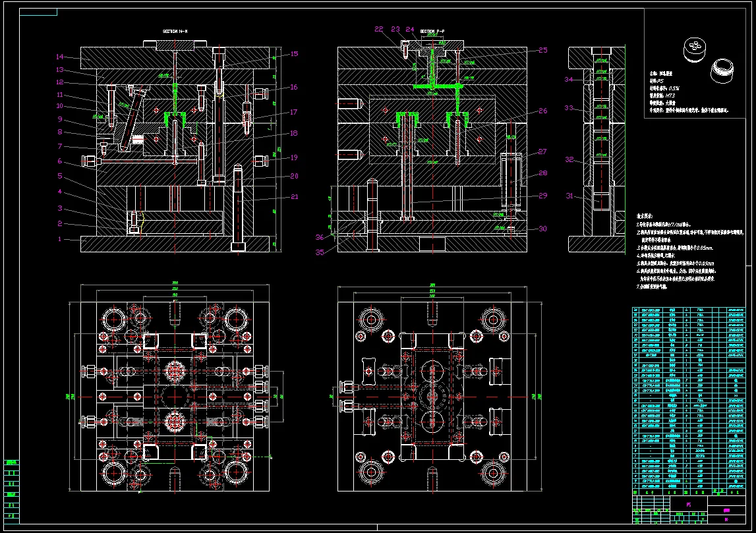
Task: Click callout label 30
Action: point(543,229)
